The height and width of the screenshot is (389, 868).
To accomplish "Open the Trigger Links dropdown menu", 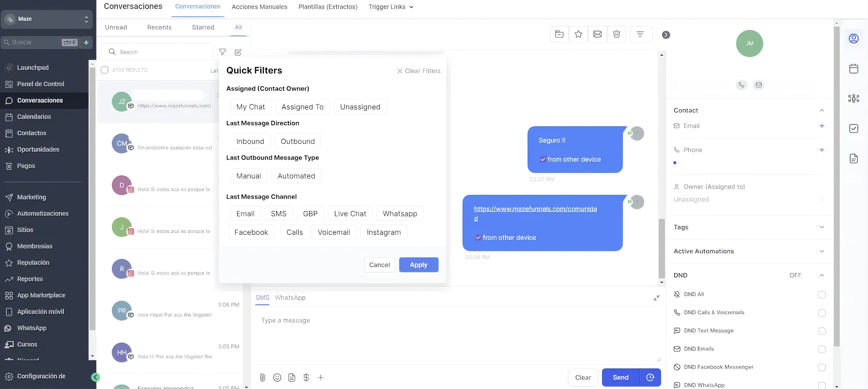I will click(391, 7).
